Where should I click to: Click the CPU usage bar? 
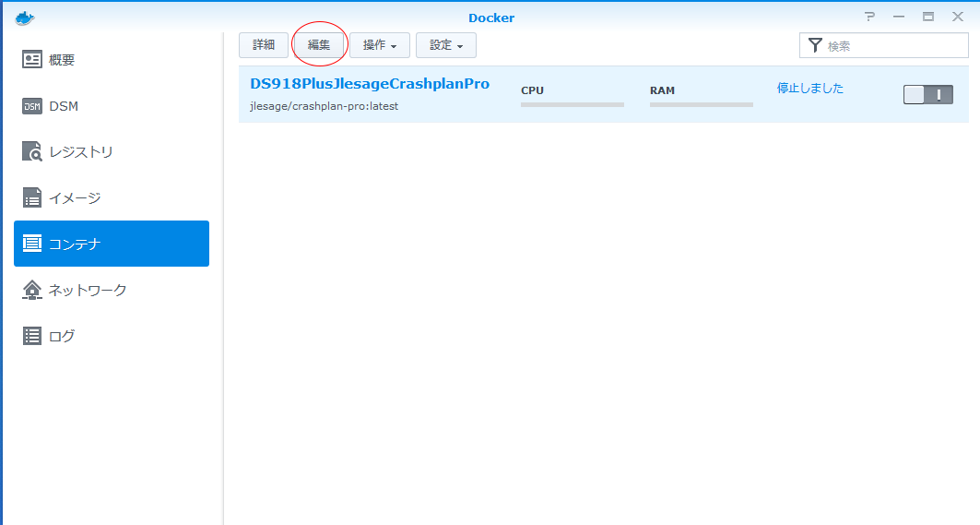[572, 104]
